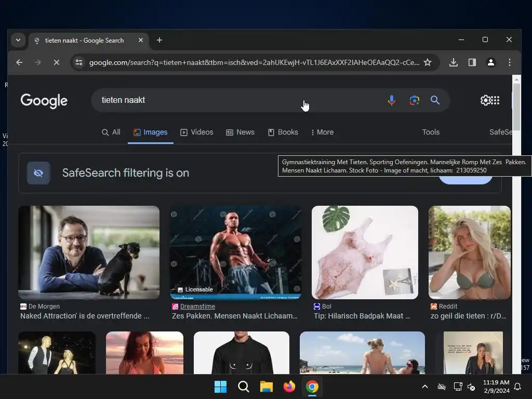
Task: Close the tieten naakt tab
Action: click(140, 40)
